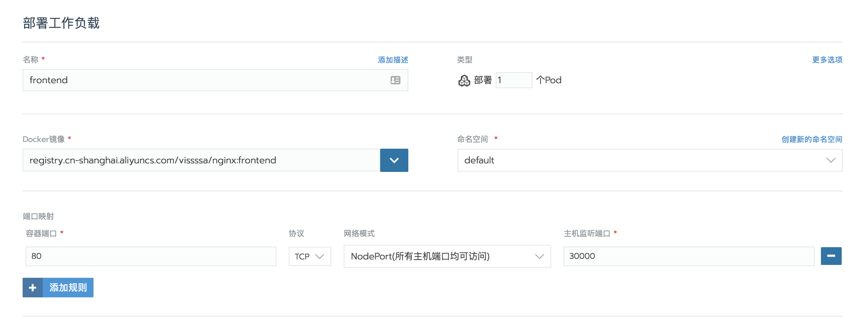Click the Docker镜像 field label
The width and height of the screenshot is (868, 320).
43,139
